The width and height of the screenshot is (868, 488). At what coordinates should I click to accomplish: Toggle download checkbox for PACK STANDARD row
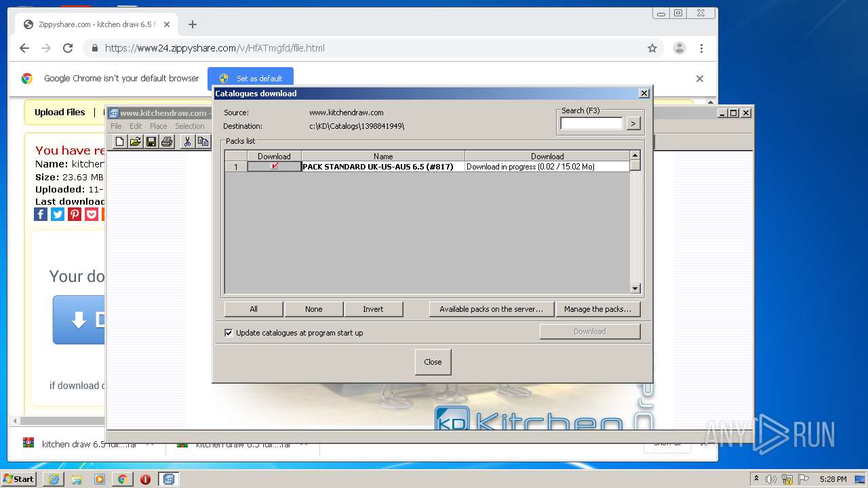pyautogui.click(x=274, y=166)
